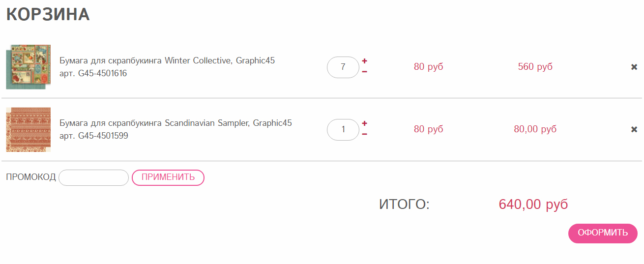This screenshot has width=644, height=264.
Task: Reduce Scandinavian Sampler quantity using minus icon
Action: [x=365, y=134]
